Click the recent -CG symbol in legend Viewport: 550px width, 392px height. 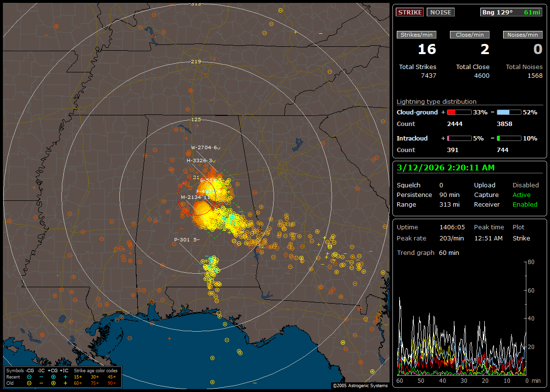(29, 377)
